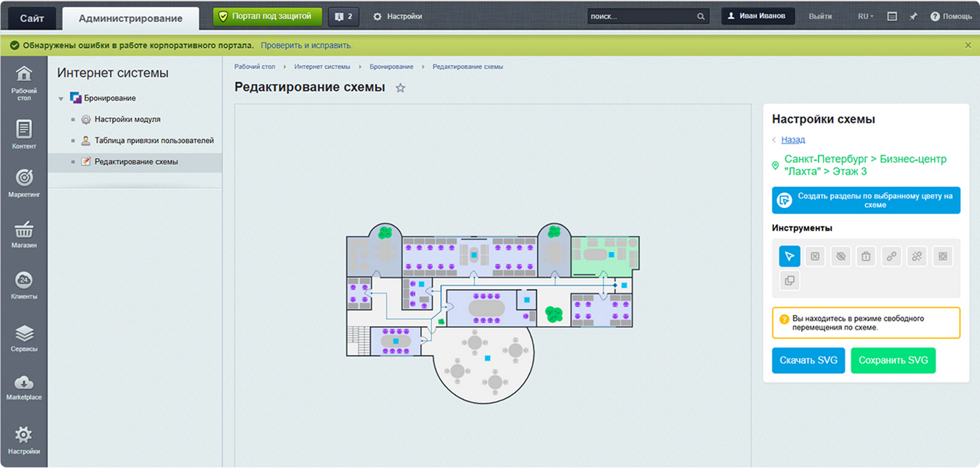Open Marketplace in the sidebar

24,388
